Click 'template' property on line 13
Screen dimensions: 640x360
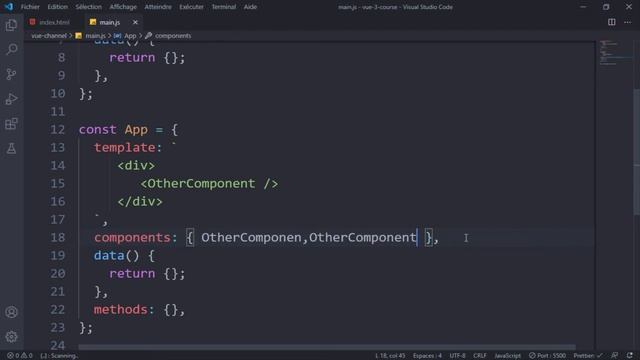124,147
